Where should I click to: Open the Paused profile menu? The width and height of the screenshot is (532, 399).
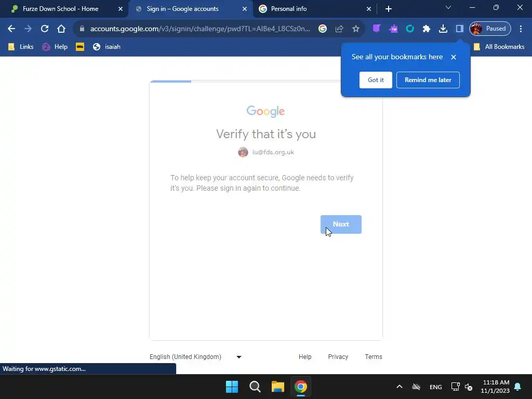coord(490,29)
